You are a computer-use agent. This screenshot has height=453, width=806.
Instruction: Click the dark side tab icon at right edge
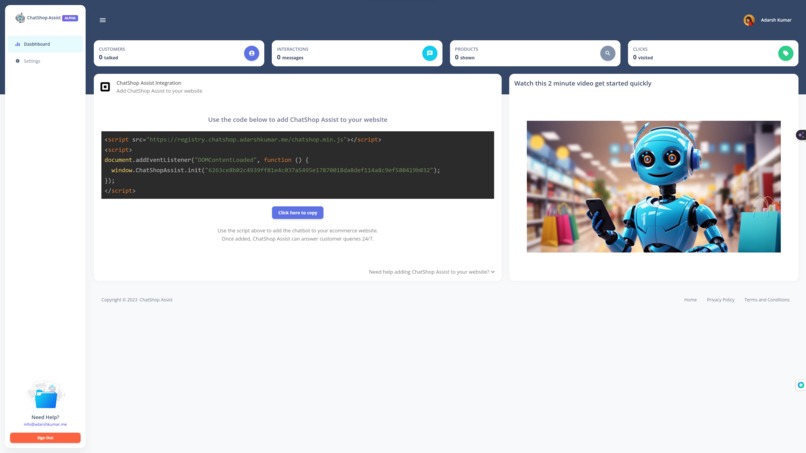pos(801,135)
